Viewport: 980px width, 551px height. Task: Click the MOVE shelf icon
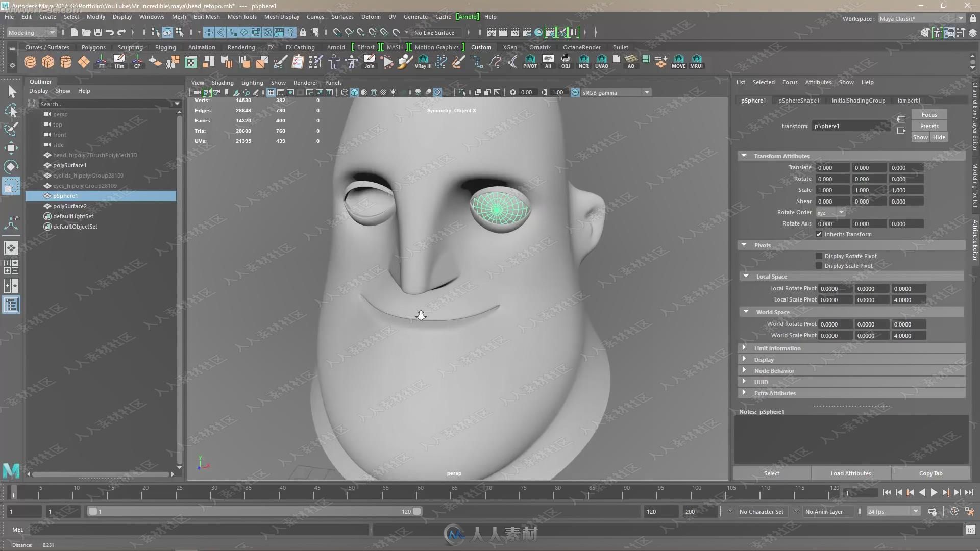click(678, 62)
